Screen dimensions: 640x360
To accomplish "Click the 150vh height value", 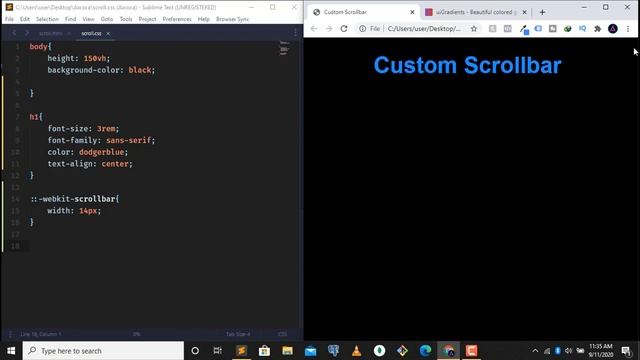I will (x=95, y=58).
